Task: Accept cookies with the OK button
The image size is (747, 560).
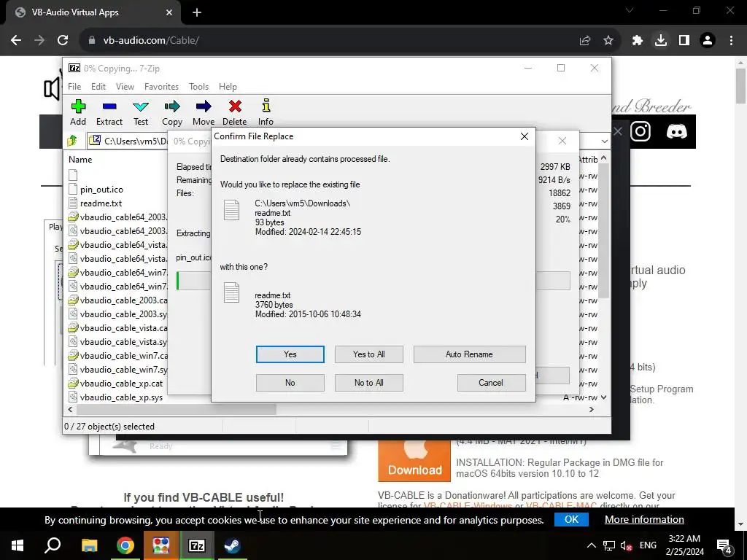Action: [x=571, y=519]
